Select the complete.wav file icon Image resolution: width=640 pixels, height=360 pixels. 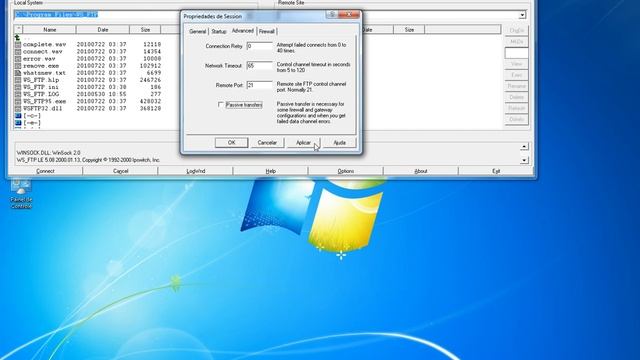18,44
